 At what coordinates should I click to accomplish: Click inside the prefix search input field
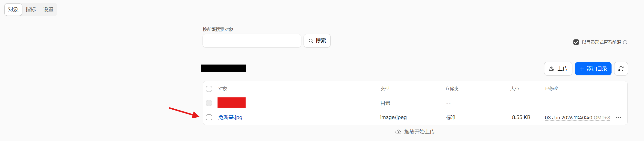coord(251,40)
